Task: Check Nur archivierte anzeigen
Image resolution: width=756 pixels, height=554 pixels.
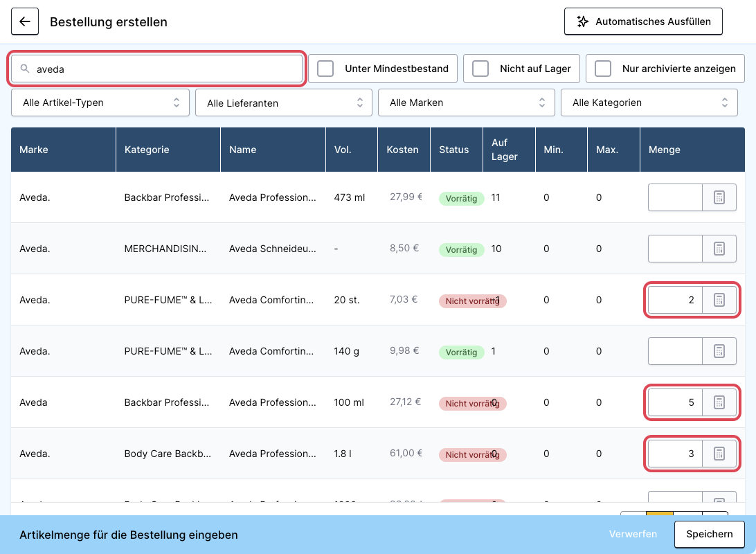Action: 603,69
